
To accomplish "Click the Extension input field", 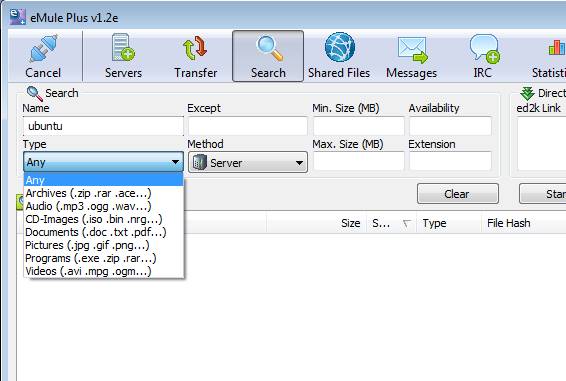I will [450, 161].
